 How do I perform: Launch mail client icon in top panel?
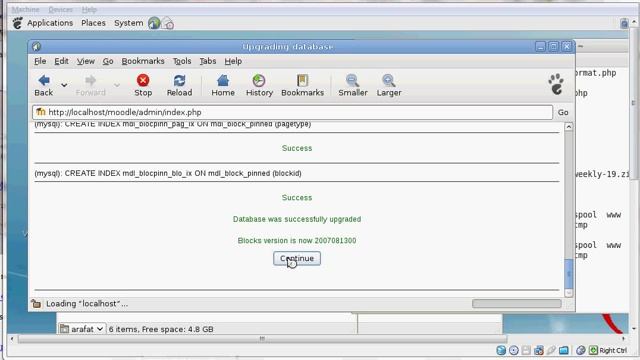tap(168, 23)
